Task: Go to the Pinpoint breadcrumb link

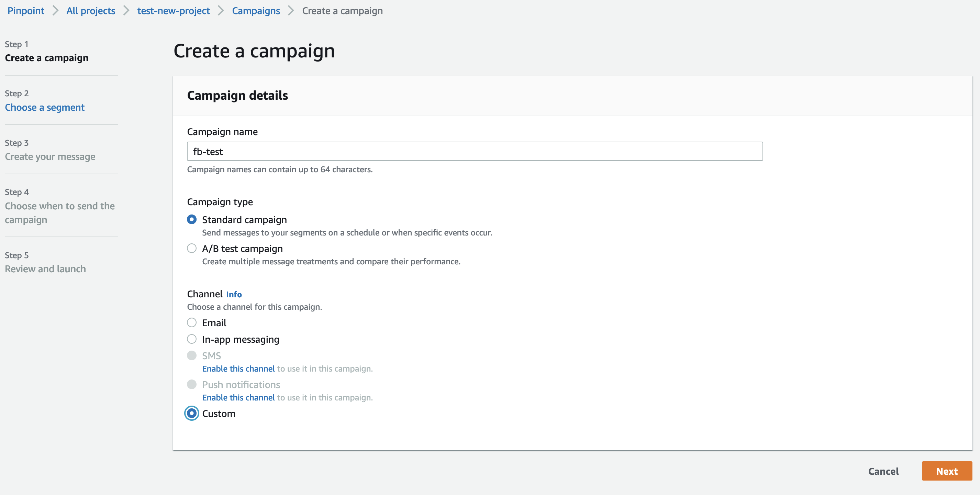Action: pyautogui.click(x=26, y=11)
